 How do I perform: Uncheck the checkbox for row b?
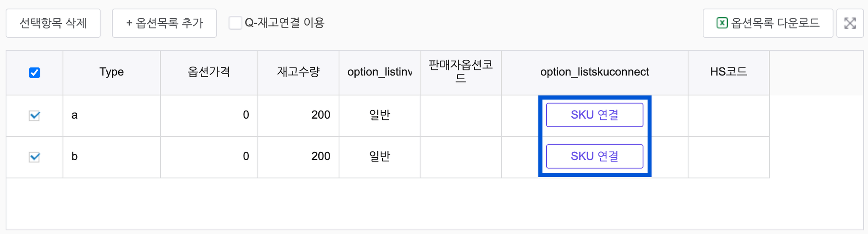tap(34, 157)
